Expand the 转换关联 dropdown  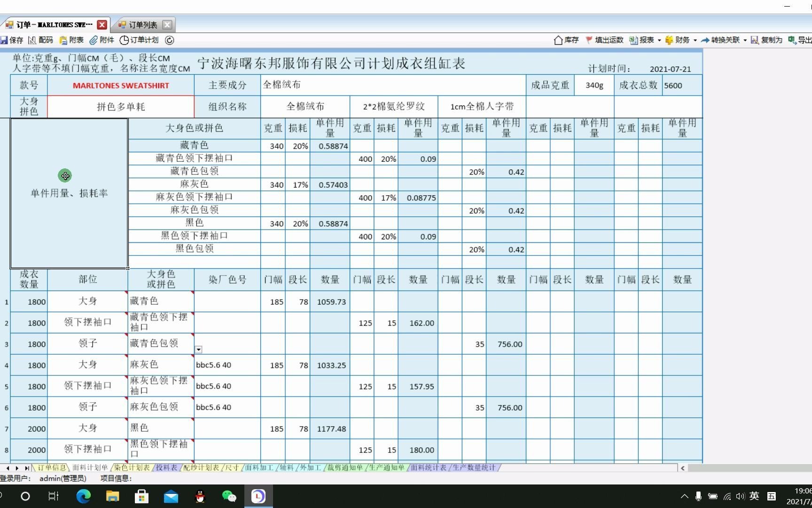click(x=745, y=40)
